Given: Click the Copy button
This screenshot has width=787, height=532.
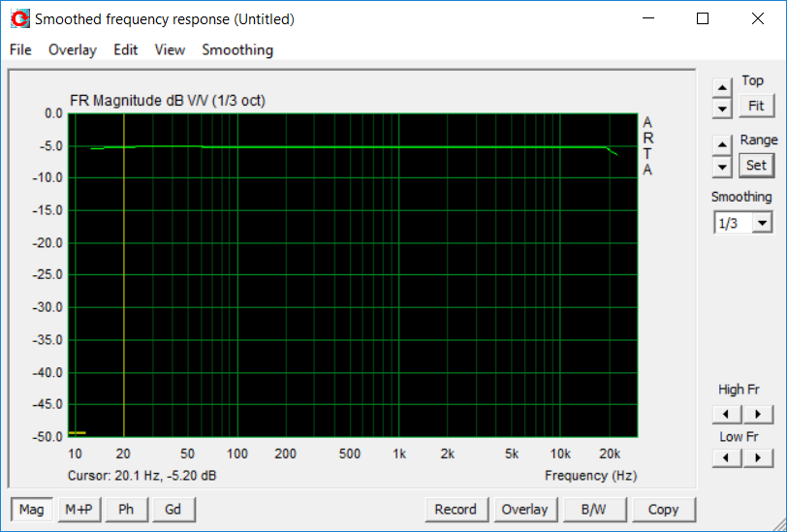Looking at the screenshot, I should click(x=664, y=510).
